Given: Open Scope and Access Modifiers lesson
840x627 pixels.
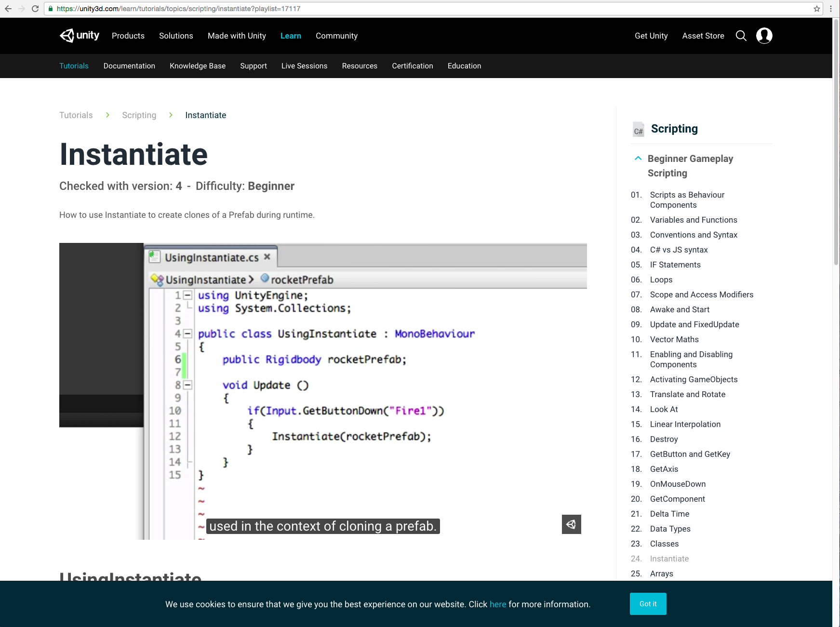Looking at the screenshot, I should pyautogui.click(x=701, y=294).
